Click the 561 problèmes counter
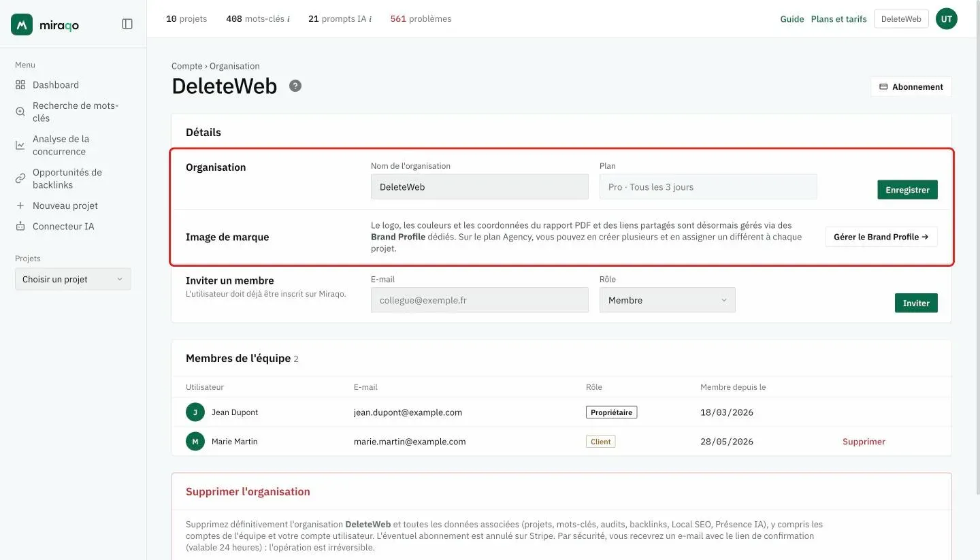Viewport: 980px width, 560px height. 421,19
